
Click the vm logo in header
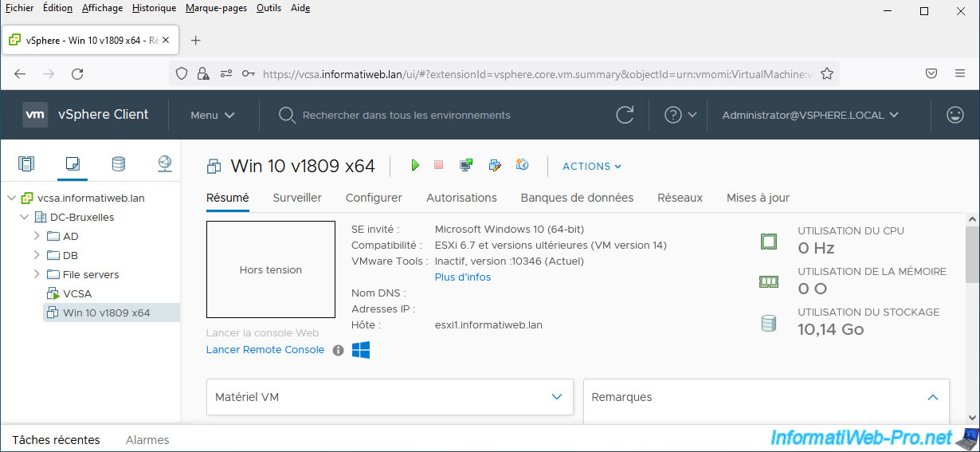click(x=35, y=115)
